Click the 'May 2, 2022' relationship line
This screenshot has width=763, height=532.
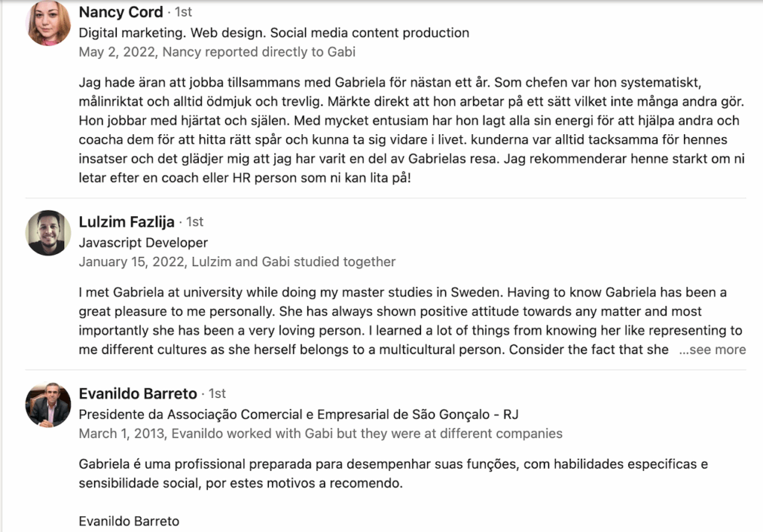(217, 52)
